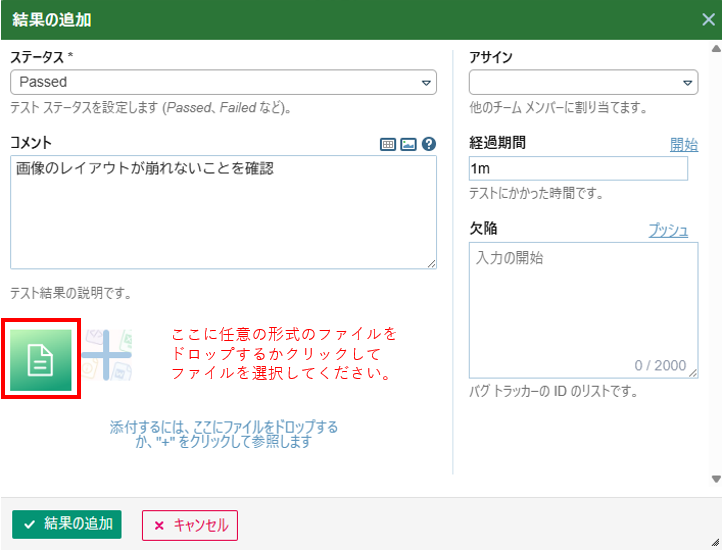Click the プッシュ link next to 欠陥
Image resolution: width=722 pixels, height=551 pixels.
[668, 230]
